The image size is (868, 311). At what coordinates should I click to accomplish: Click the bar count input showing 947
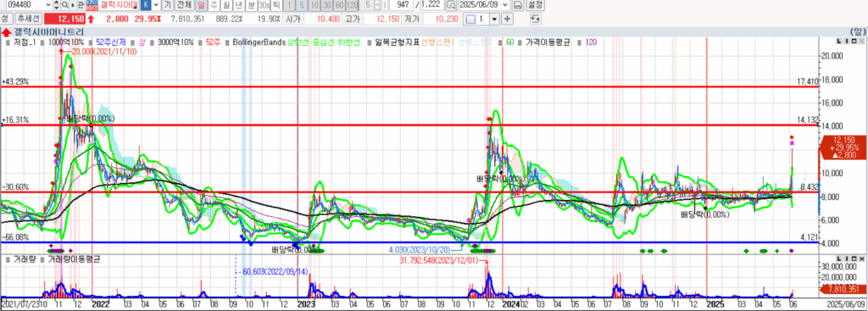pos(401,5)
